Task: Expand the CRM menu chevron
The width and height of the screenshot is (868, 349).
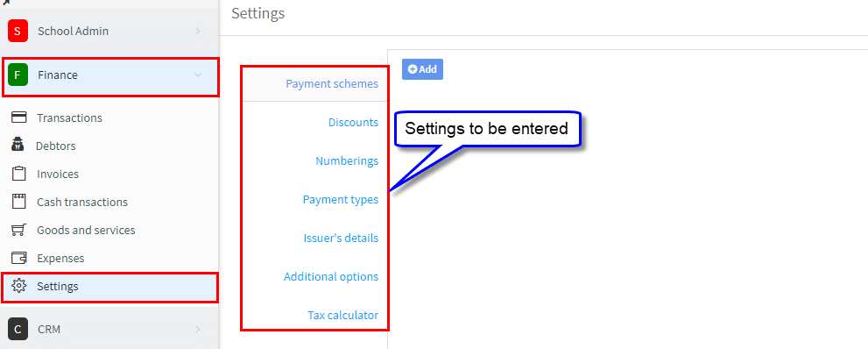Action: tap(198, 329)
